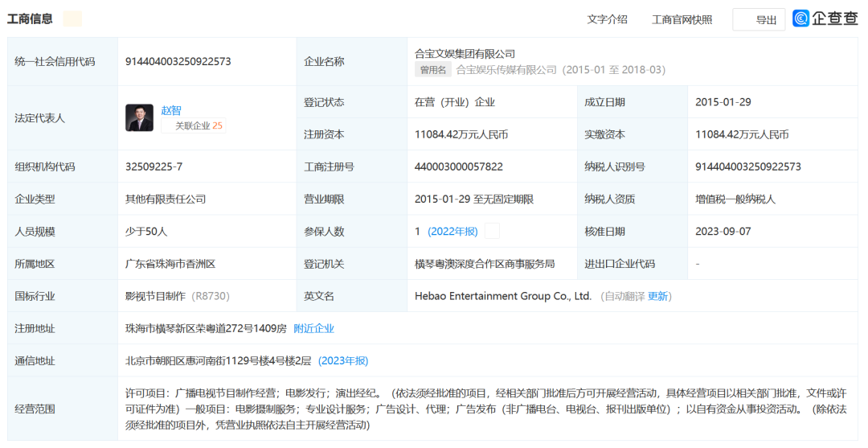Click the 实缴资本 value 11084.42万元人民币
This screenshot has width=868, height=448.
pos(742,134)
